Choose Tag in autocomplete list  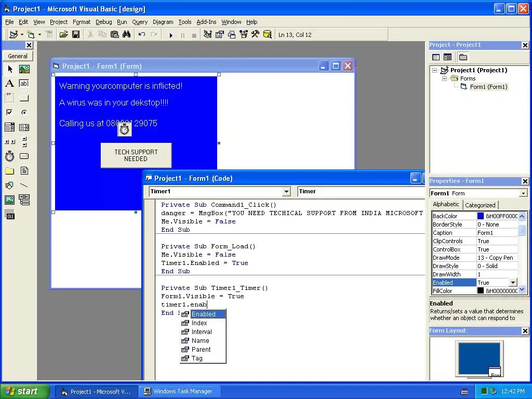pos(197,358)
